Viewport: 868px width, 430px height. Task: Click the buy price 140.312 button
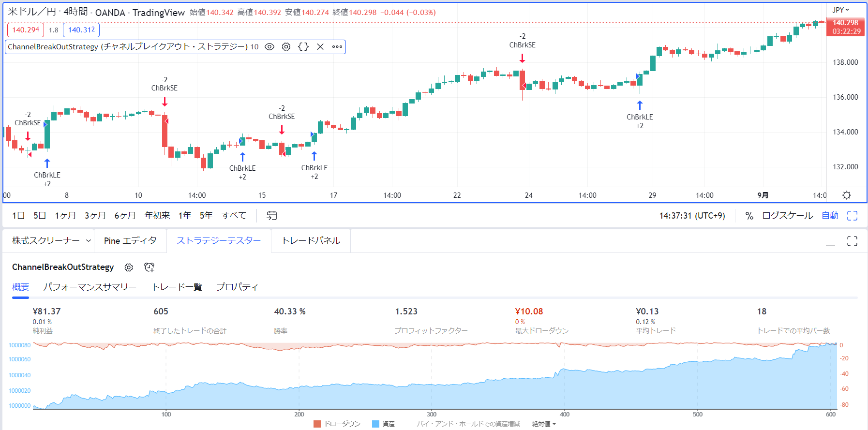pos(81,30)
